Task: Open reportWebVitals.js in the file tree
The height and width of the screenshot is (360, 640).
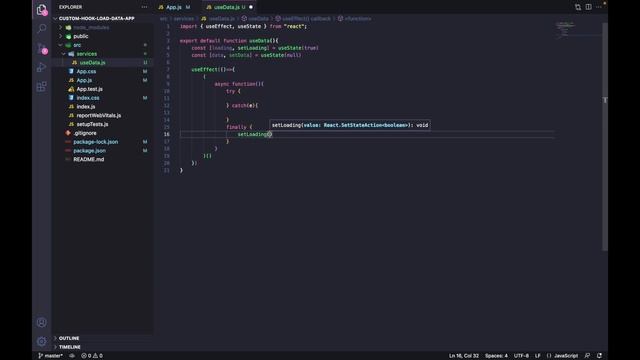Action: coord(99,116)
